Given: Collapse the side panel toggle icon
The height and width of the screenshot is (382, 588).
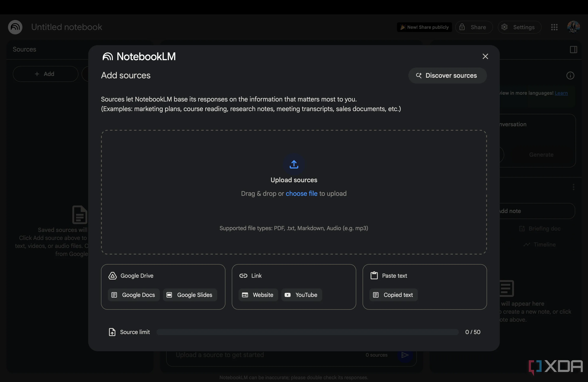Looking at the screenshot, I should pyautogui.click(x=573, y=50).
